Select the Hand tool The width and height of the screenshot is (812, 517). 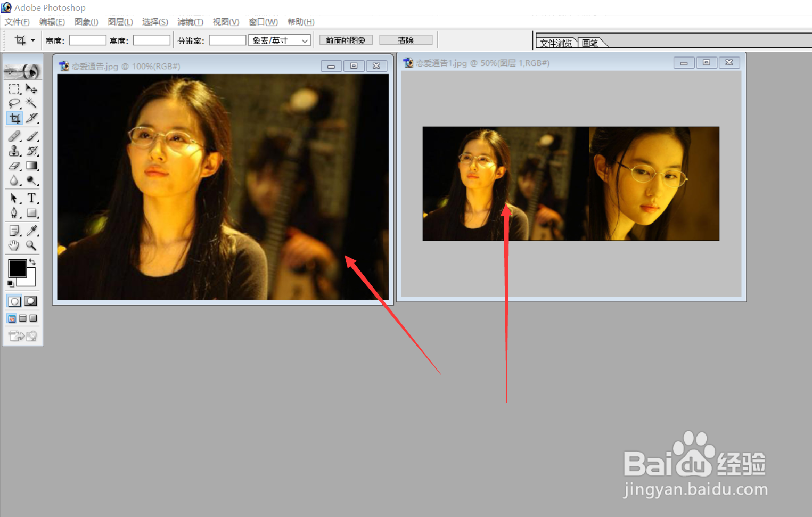coord(14,245)
